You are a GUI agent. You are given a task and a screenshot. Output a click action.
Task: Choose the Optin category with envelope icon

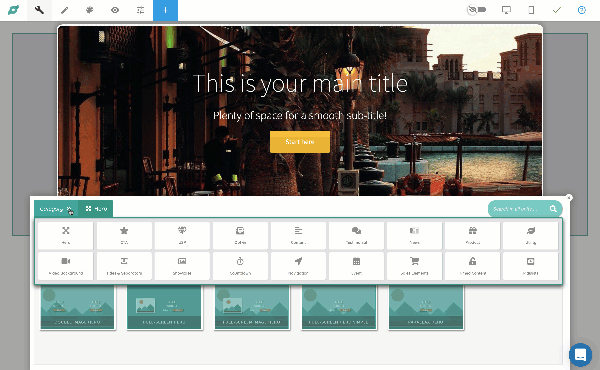240,235
